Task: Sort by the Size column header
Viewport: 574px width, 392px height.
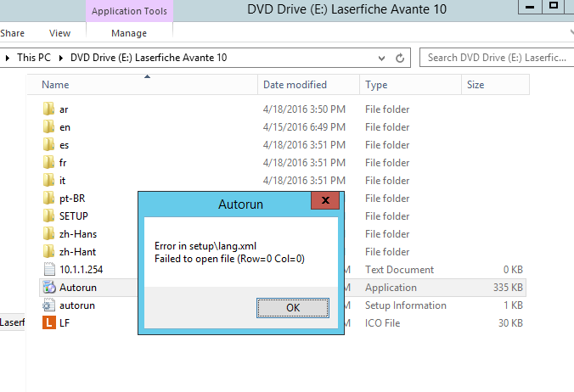Action: pyautogui.click(x=495, y=85)
